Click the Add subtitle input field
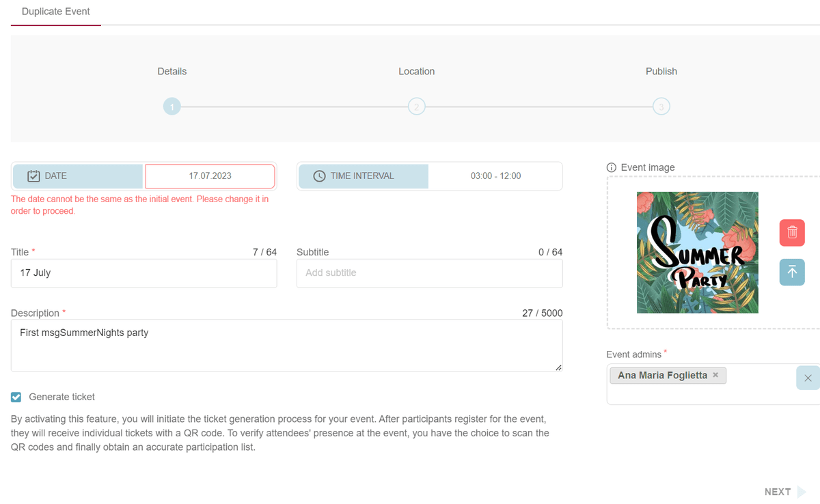This screenshot has width=820, height=504. [429, 273]
